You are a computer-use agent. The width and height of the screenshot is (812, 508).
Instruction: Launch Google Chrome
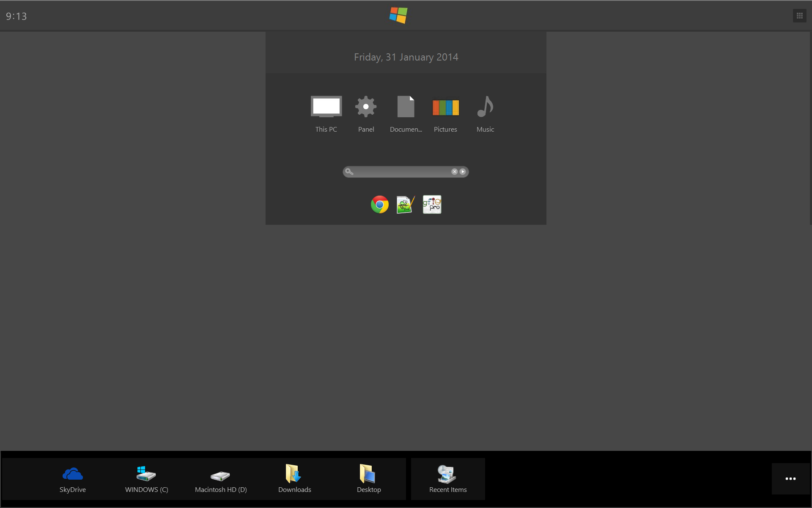(x=379, y=204)
